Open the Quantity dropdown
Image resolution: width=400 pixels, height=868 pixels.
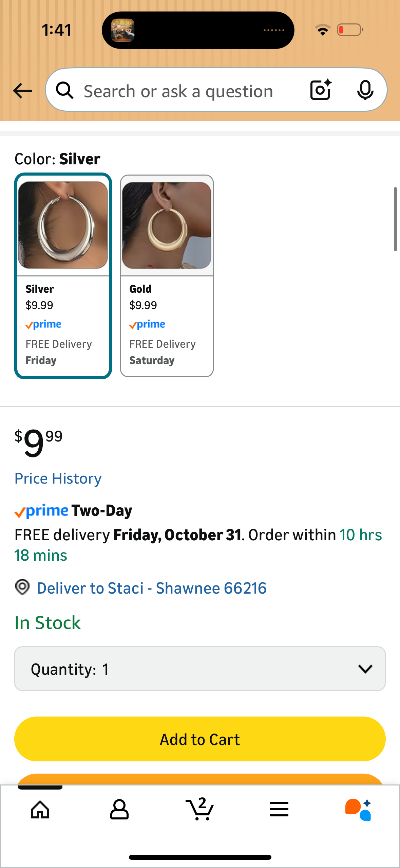(200, 669)
